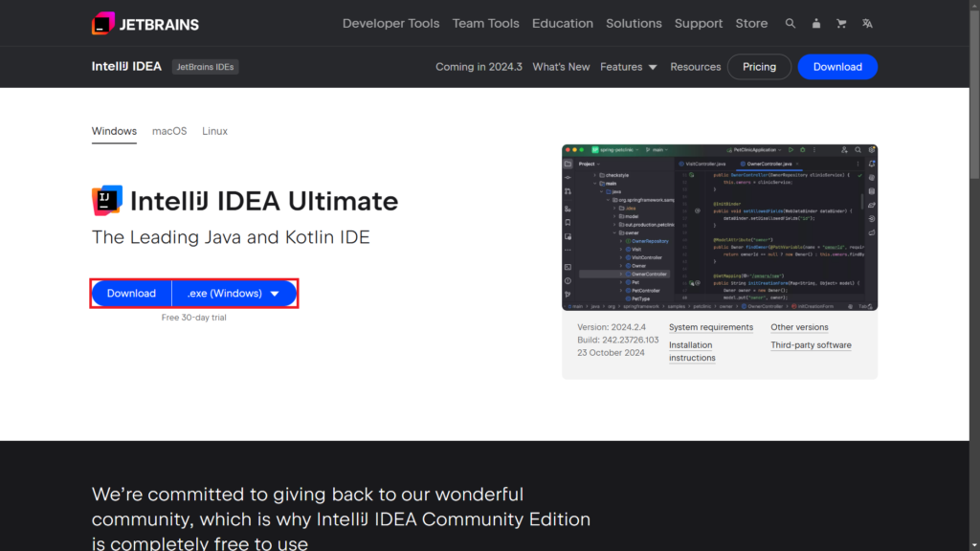Click the 'Version: 2024.2.4' text

tap(612, 327)
